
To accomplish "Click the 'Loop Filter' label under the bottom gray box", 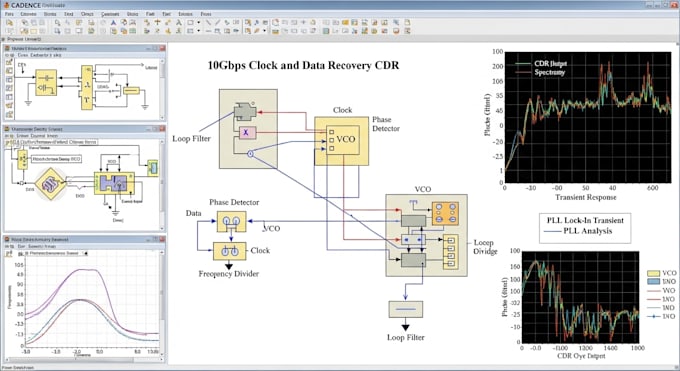I will coord(405,337).
